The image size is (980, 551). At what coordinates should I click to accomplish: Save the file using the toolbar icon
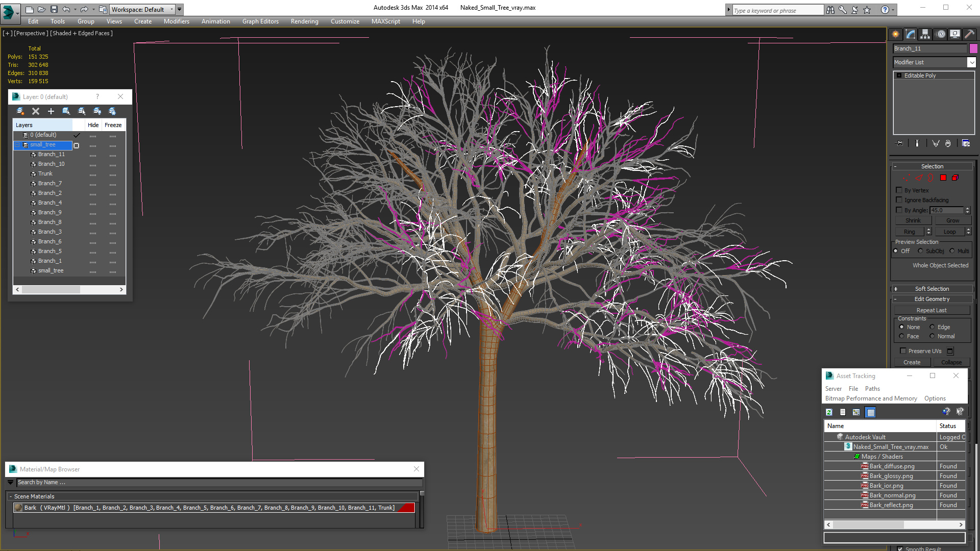point(54,9)
